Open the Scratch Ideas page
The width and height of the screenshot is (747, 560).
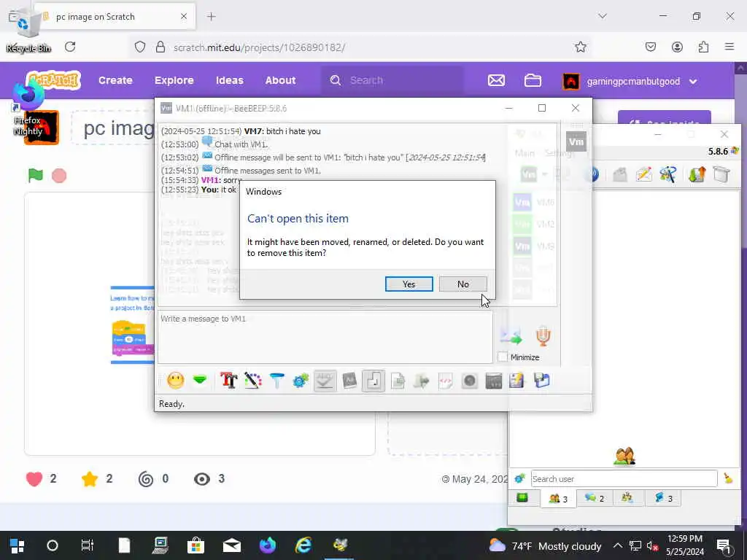click(230, 80)
